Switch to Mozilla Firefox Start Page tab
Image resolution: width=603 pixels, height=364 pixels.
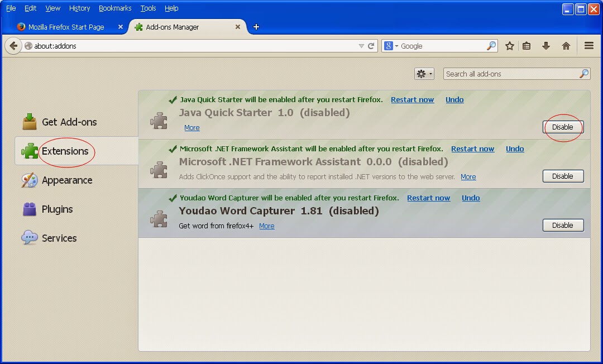[x=66, y=27]
